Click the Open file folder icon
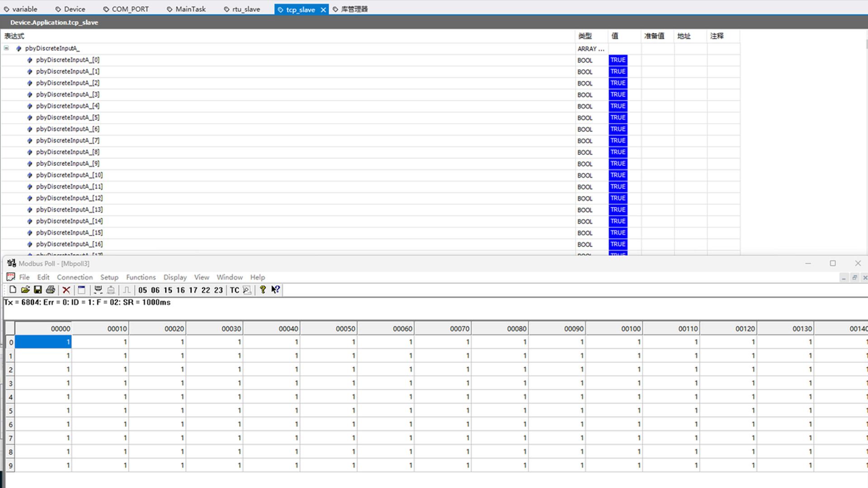This screenshot has width=868, height=488. tap(25, 290)
